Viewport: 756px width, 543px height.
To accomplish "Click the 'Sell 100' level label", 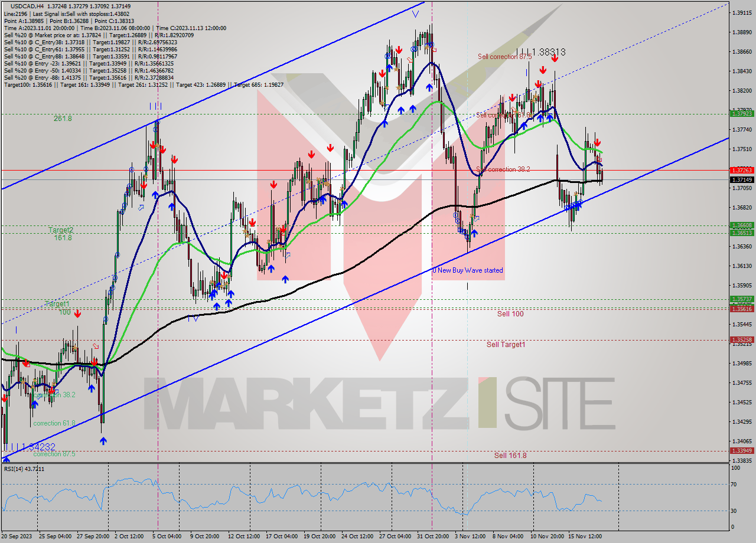I will coord(510,314).
